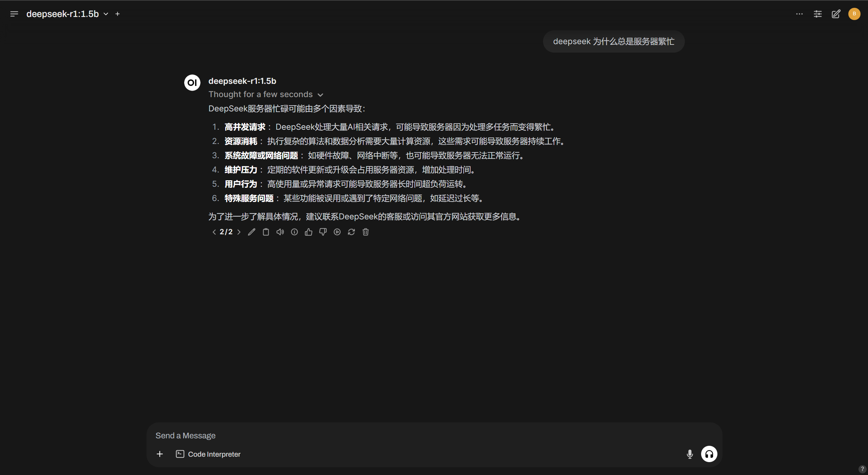Open generation info icon
The height and width of the screenshot is (475, 868).
294,232
